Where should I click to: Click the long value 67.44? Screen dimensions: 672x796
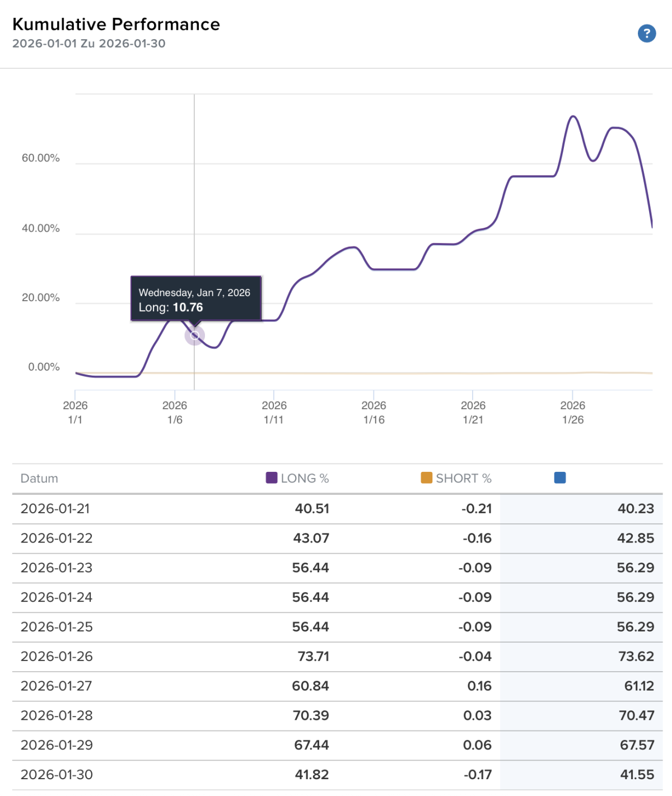[311, 746]
